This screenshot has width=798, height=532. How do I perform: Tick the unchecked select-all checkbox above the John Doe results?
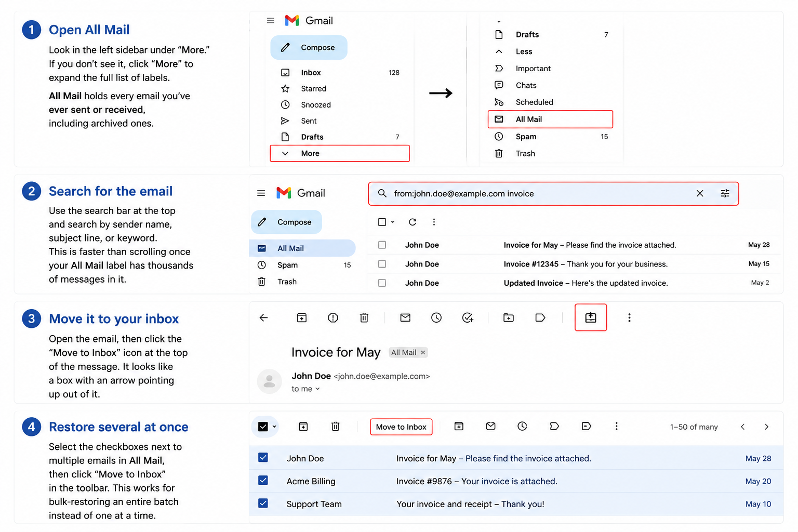[382, 222]
